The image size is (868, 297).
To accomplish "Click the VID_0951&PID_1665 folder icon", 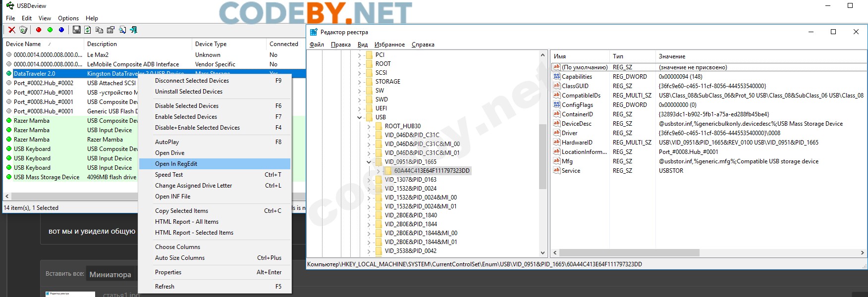I will pyautogui.click(x=379, y=162).
